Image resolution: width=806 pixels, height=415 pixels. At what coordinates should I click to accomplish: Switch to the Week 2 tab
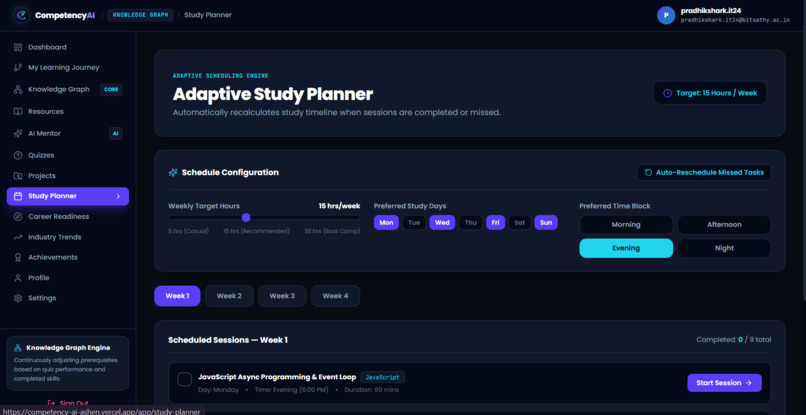point(229,296)
